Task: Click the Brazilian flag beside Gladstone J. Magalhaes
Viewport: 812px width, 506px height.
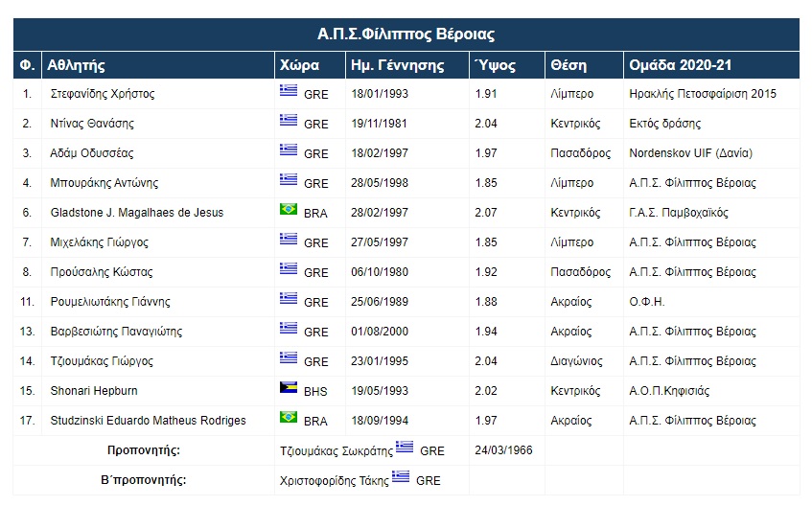Action: pyautogui.click(x=288, y=210)
